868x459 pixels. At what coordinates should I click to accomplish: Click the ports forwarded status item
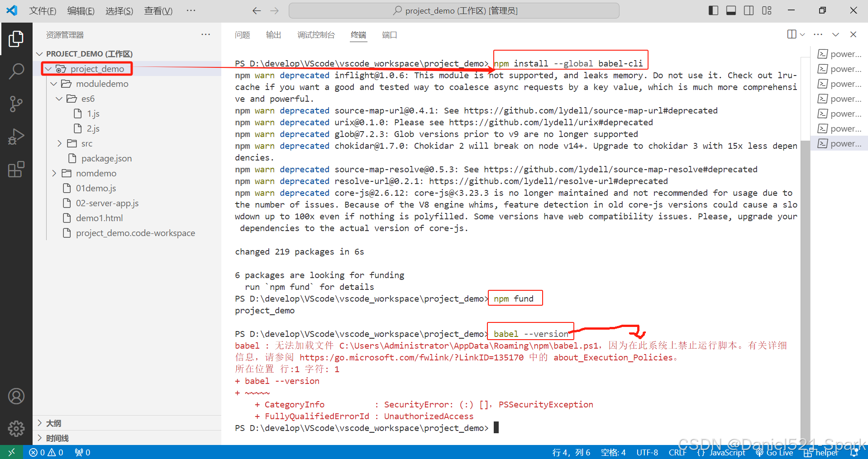pos(82,452)
